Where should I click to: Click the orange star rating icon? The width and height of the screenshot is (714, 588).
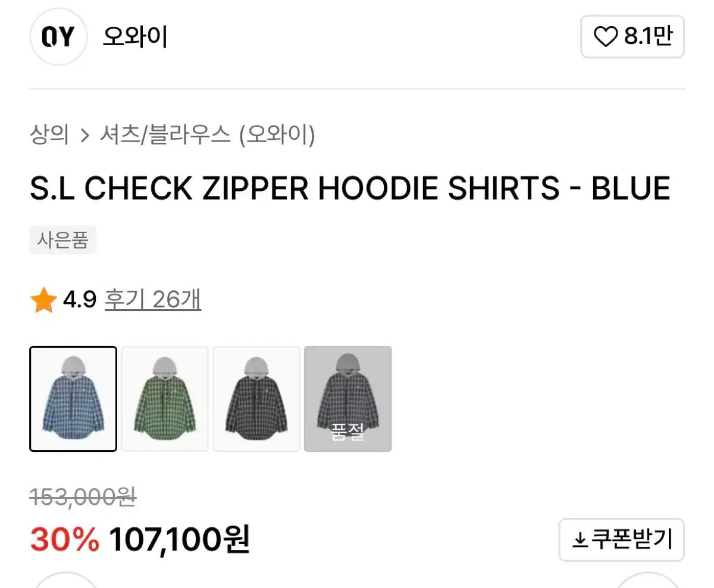(x=43, y=301)
